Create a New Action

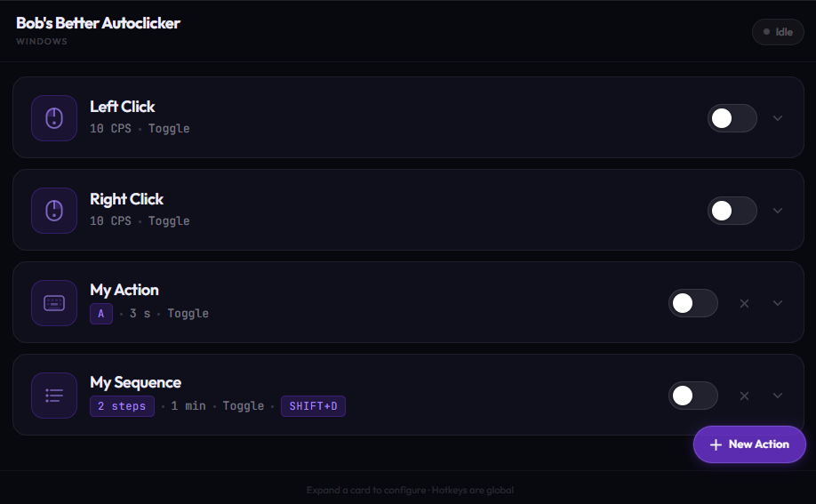click(x=749, y=444)
